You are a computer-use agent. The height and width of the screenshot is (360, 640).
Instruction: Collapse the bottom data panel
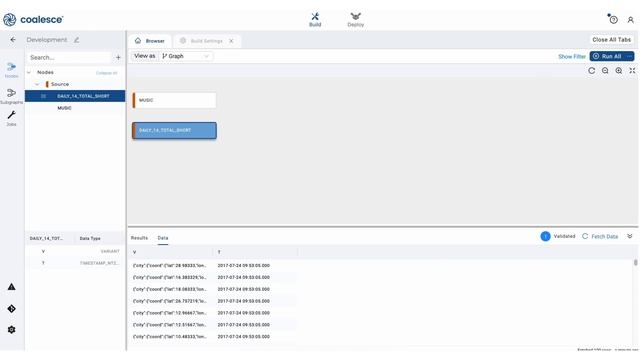pos(630,236)
